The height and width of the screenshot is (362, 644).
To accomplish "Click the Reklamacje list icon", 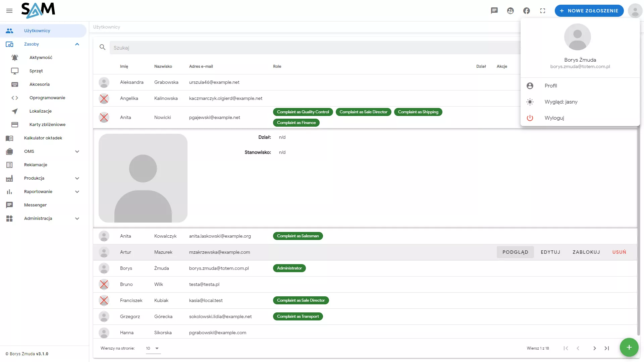I will coord(9,165).
